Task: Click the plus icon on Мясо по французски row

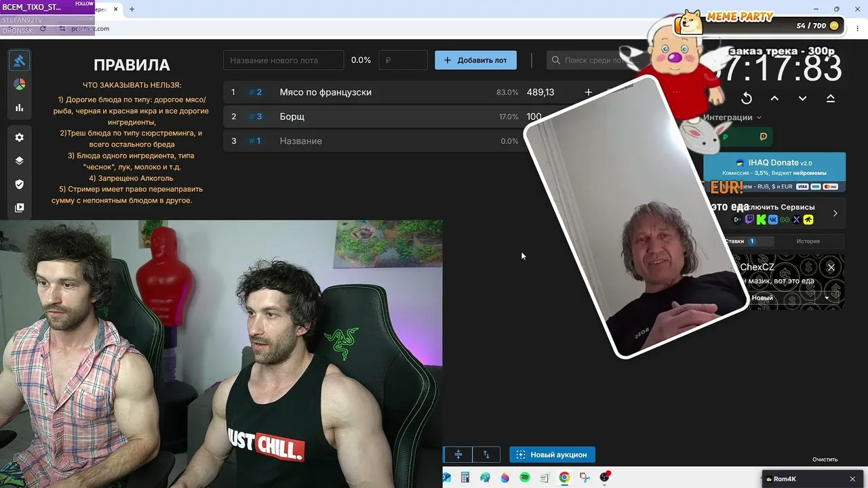Action: click(589, 92)
